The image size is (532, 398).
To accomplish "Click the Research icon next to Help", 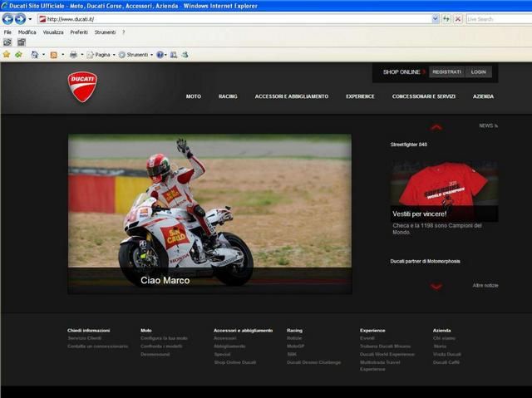I will pyautogui.click(x=174, y=55).
